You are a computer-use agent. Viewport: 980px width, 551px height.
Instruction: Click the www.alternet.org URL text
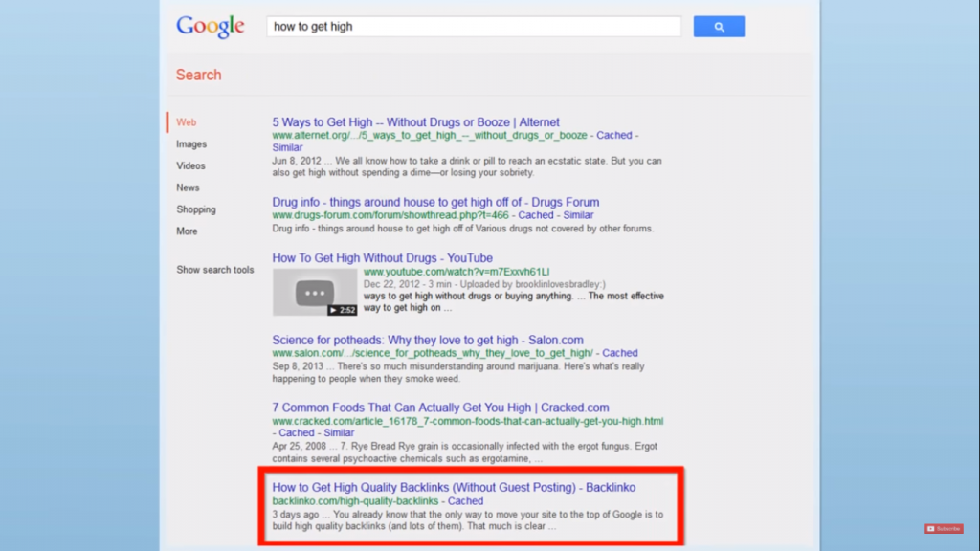pyautogui.click(x=430, y=135)
